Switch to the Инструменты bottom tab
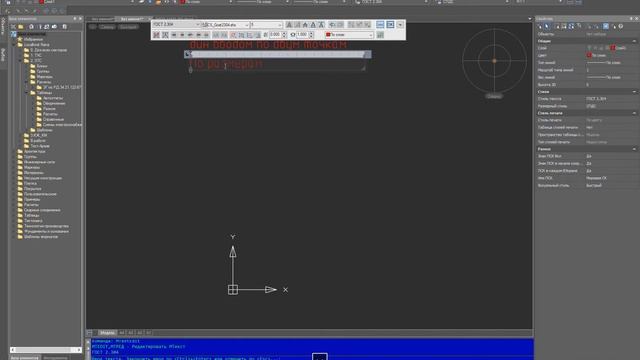 [x=55, y=358]
